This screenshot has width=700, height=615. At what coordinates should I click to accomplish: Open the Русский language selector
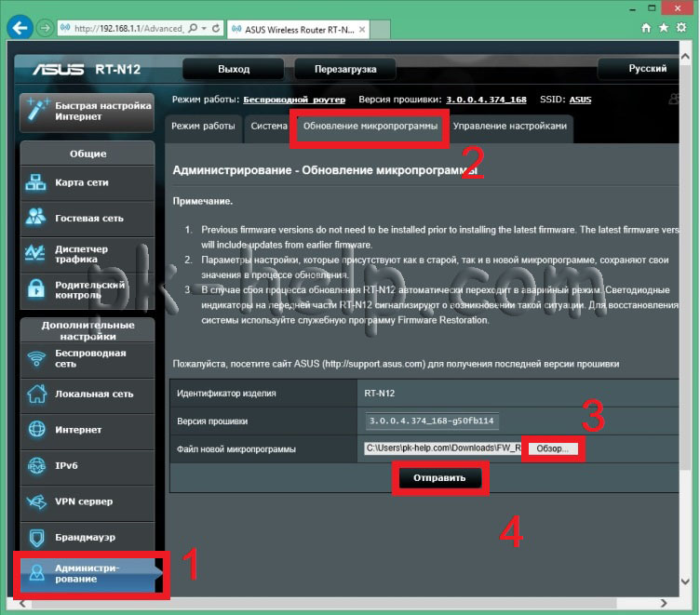639,69
